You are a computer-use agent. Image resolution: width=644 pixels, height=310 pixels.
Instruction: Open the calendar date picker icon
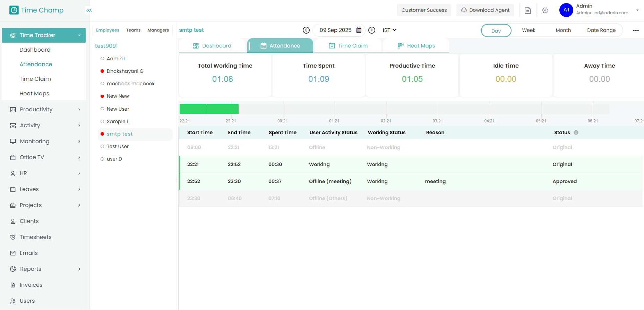[x=359, y=30]
